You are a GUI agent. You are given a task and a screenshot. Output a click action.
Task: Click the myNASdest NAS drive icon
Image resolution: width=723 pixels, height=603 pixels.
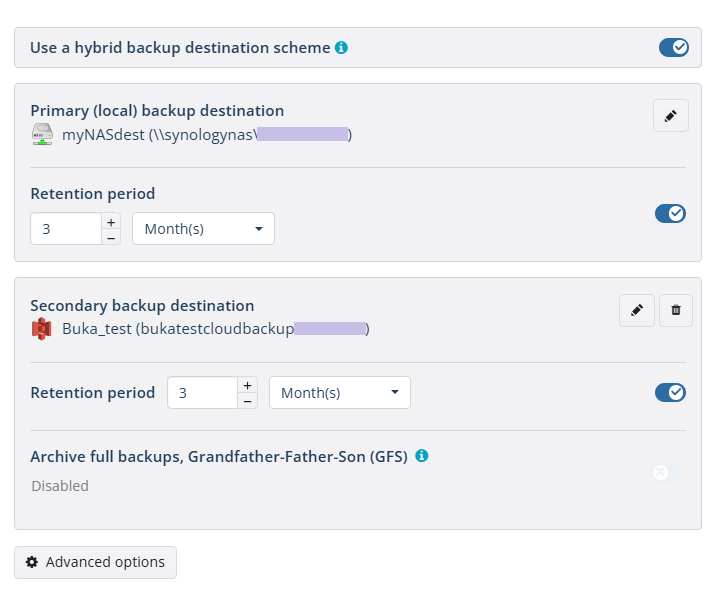42,134
